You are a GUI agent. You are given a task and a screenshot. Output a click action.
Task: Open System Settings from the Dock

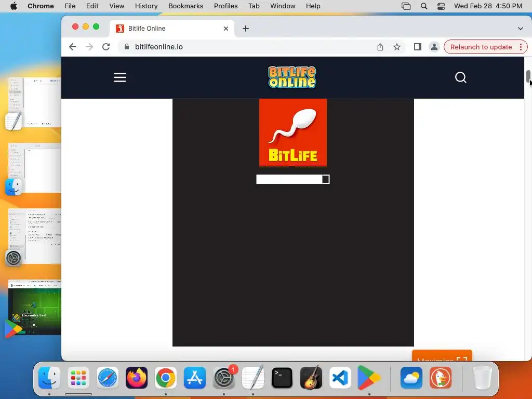(224, 378)
